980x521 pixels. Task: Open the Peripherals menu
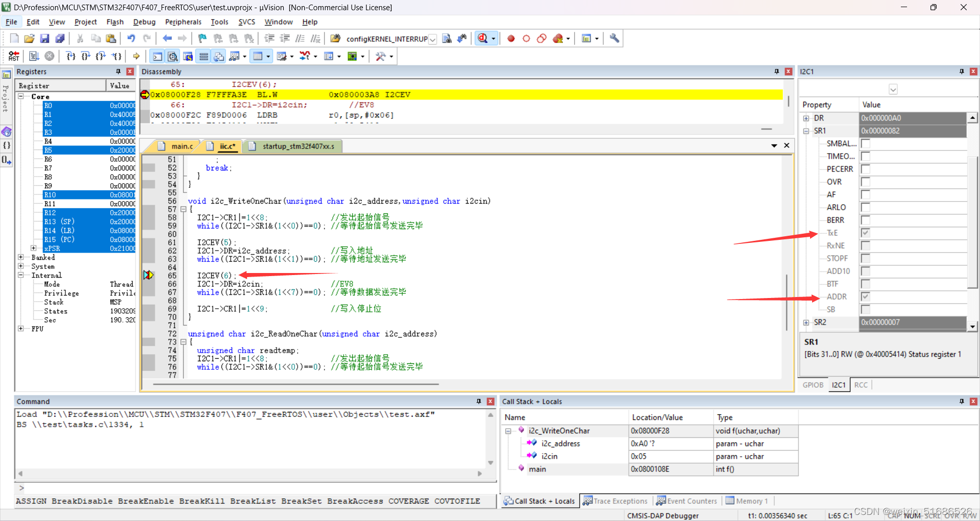tap(183, 22)
